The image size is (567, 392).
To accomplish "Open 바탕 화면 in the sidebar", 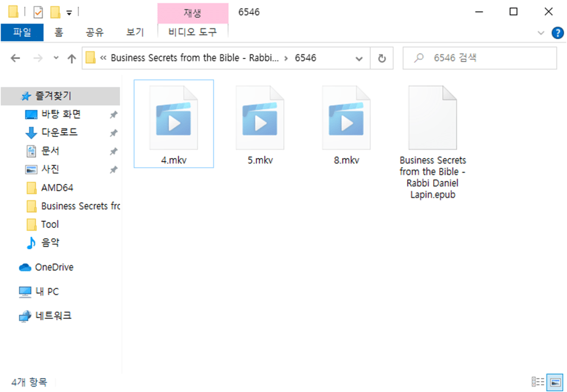I will click(60, 115).
